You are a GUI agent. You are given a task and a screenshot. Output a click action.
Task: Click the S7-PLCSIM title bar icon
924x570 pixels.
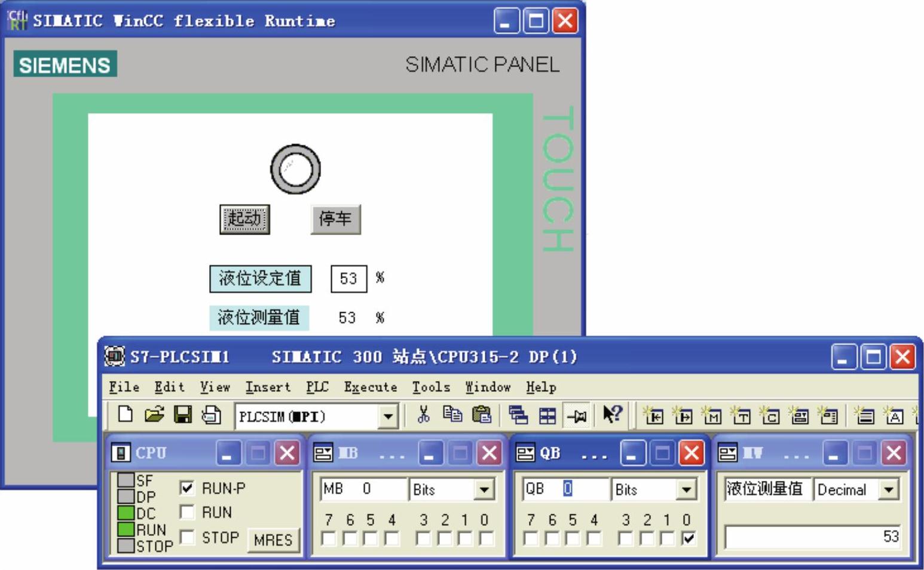[114, 356]
